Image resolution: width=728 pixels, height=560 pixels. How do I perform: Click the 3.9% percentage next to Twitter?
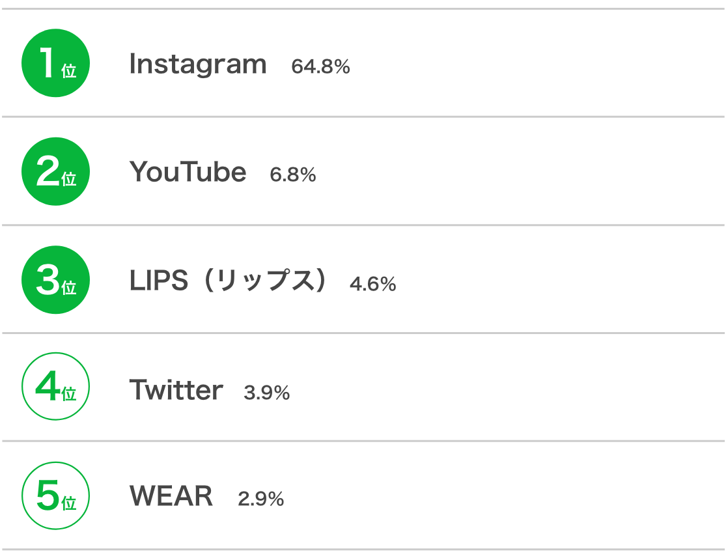pos(267,393)
